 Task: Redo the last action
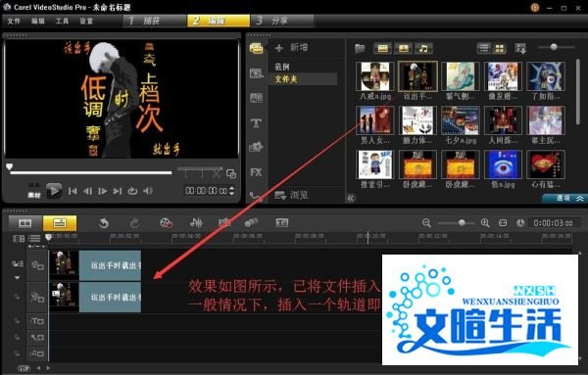[134, 223]
